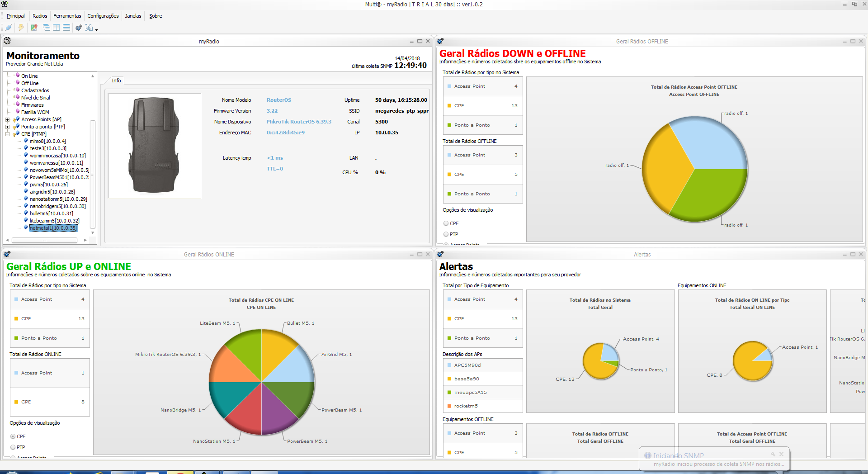
Task: Click the network layout squares toolbar icon
Action: pyautogui.click(x=89, y=28)
